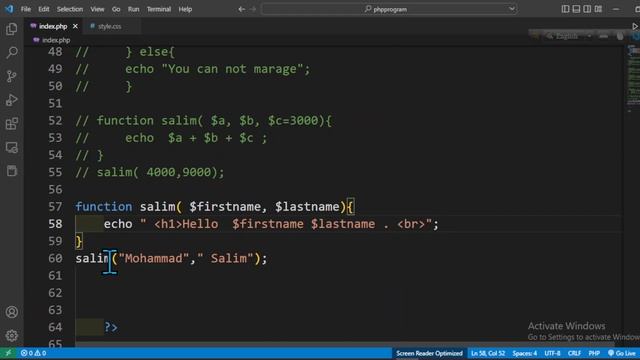This screenshot has width=640, height=360.
Task: Open the command center dropdown arrow
Action: pyautogui.click(x=511, y=9)
